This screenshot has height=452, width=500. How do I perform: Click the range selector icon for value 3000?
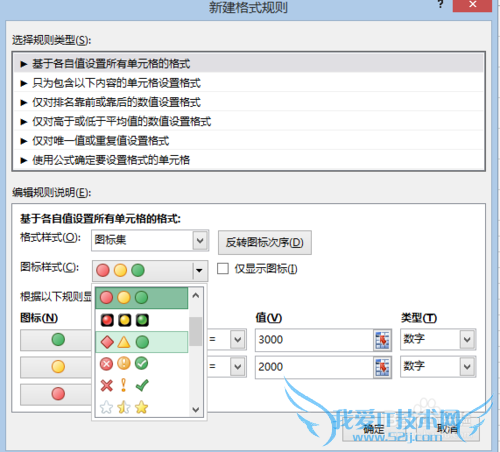pos(382,340)
